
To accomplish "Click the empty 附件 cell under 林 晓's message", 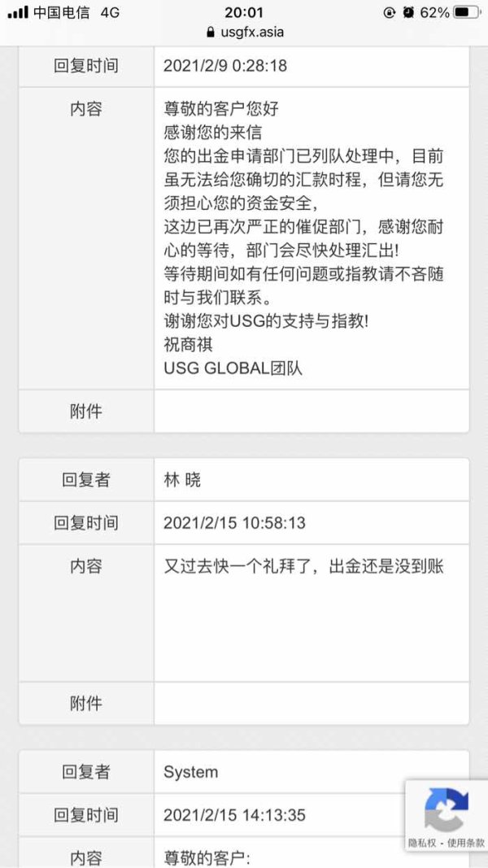I will [311, 703].
